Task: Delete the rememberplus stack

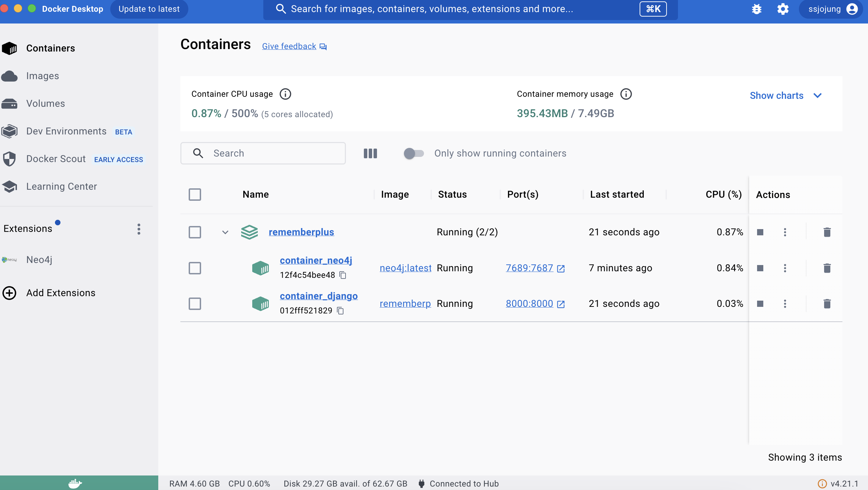Action: click(827, 232)
